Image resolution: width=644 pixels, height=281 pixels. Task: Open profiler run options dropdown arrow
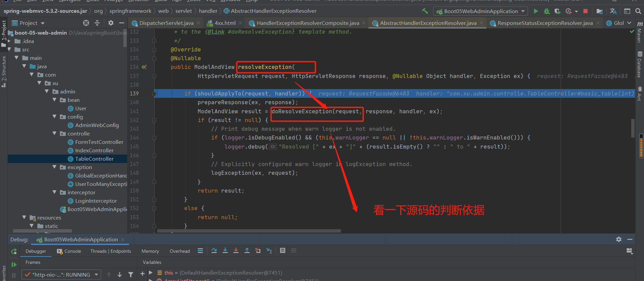pyautogui.click(x=576, y=11)
